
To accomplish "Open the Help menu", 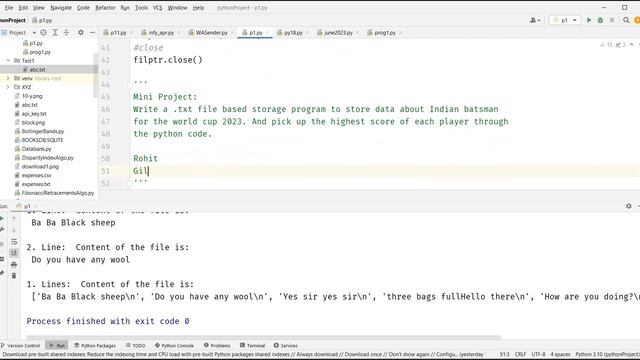I will [x=198, y=8].
